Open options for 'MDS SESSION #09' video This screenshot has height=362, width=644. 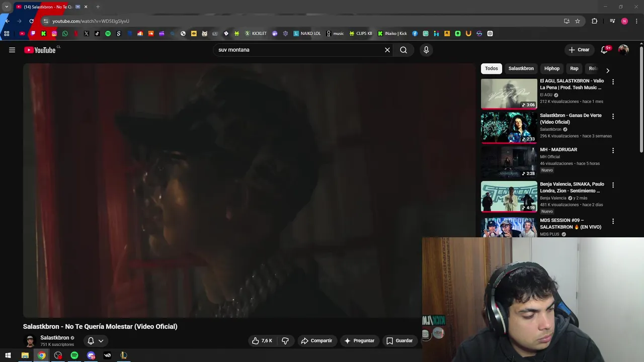click(613, 221)
